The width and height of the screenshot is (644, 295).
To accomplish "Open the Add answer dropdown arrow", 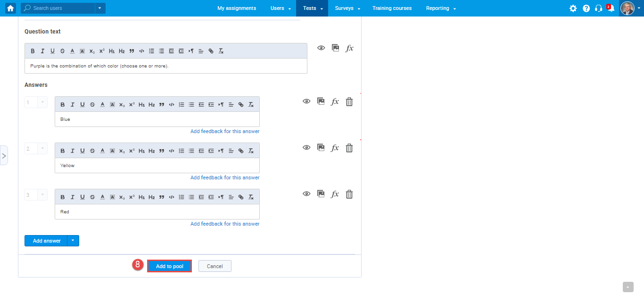I will tap(73, 241).
